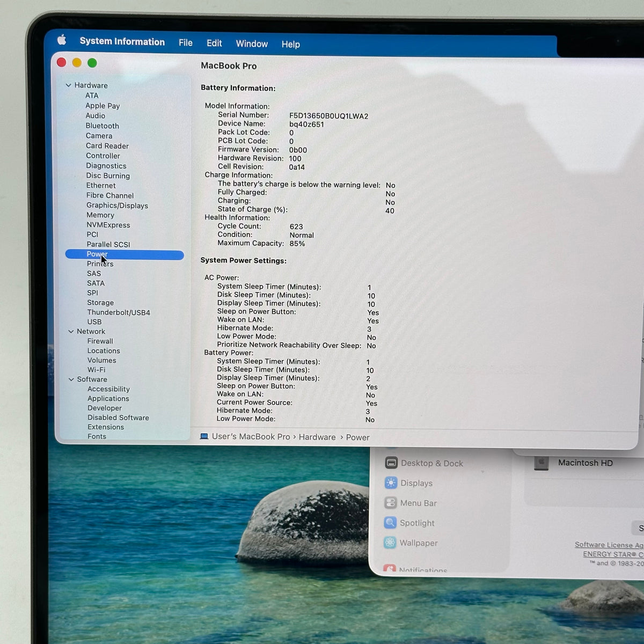Image resolution: width=644 pixels, height=644 pixels.
Task: Click User's MacBook Pro in path bar
Action: point(251,436)
